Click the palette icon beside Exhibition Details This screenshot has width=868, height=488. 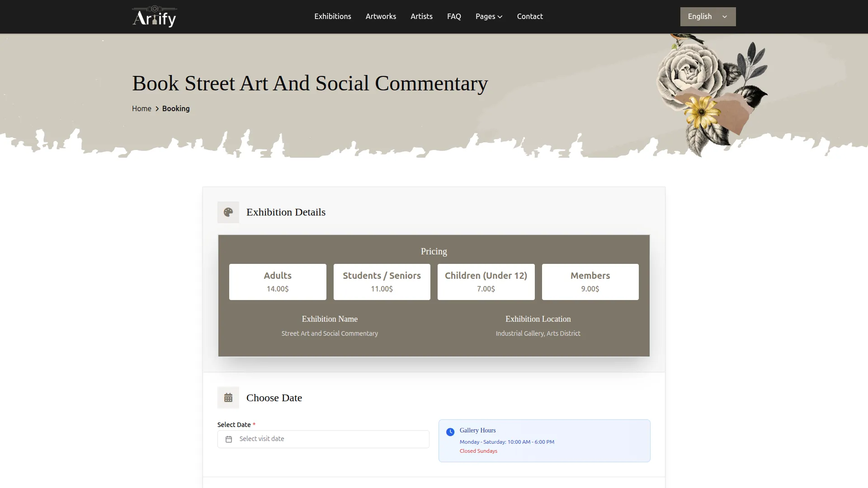pos(228,212)
